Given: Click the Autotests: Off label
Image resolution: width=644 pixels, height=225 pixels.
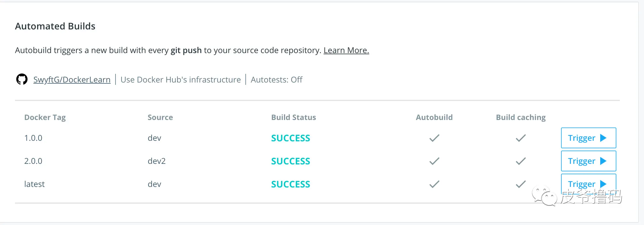Looking at the screenshot, I should click(x=276, y=80).
